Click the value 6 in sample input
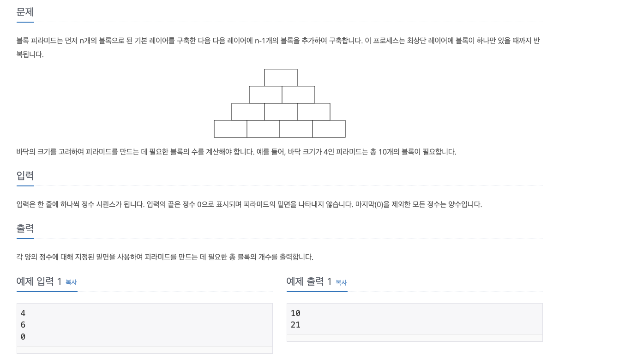This screenshot has width=619, height=364. pyautogui.click(x=23, y=325)
